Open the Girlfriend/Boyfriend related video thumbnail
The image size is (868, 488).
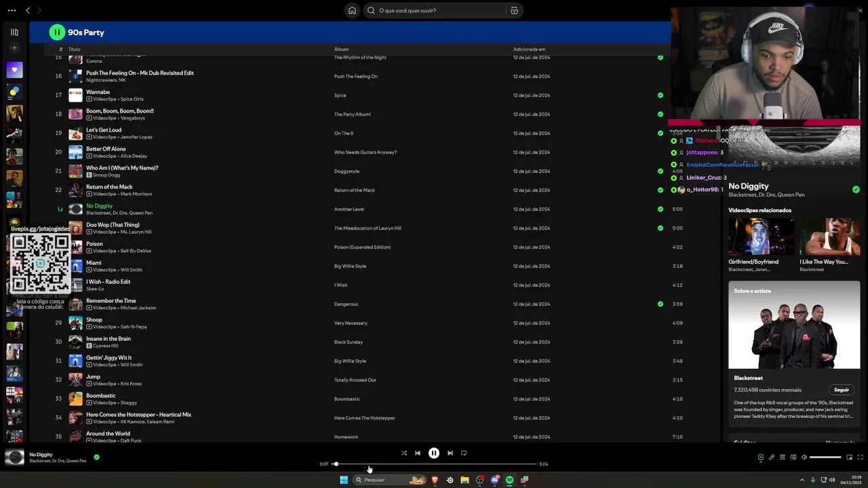pyautogui.click(x=761, y=237)
